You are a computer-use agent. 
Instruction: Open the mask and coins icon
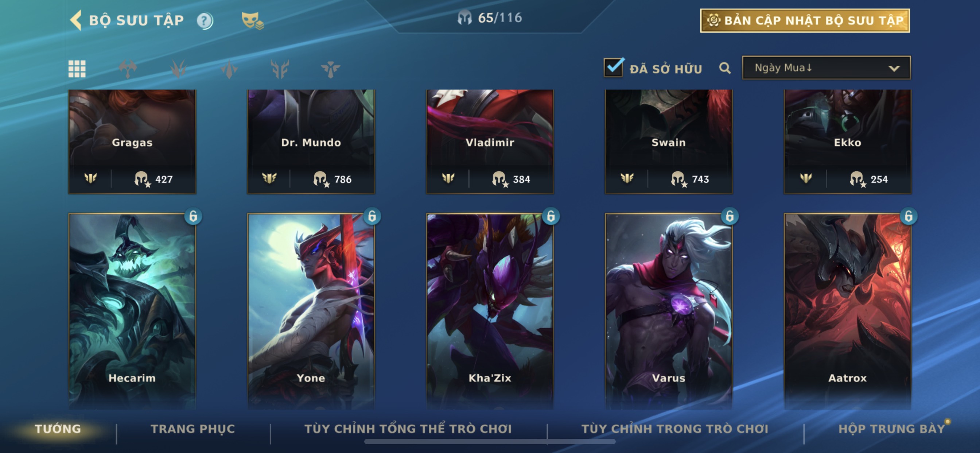pyautogui.click(x=252, y=20)
